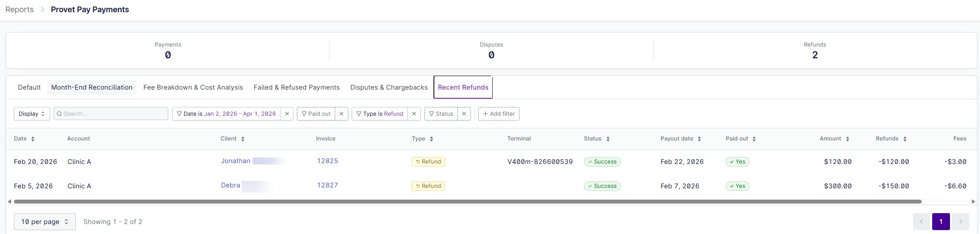Click the scrollbar right arrow
This screenshot has height=234, width=980.
coord(973,201)
